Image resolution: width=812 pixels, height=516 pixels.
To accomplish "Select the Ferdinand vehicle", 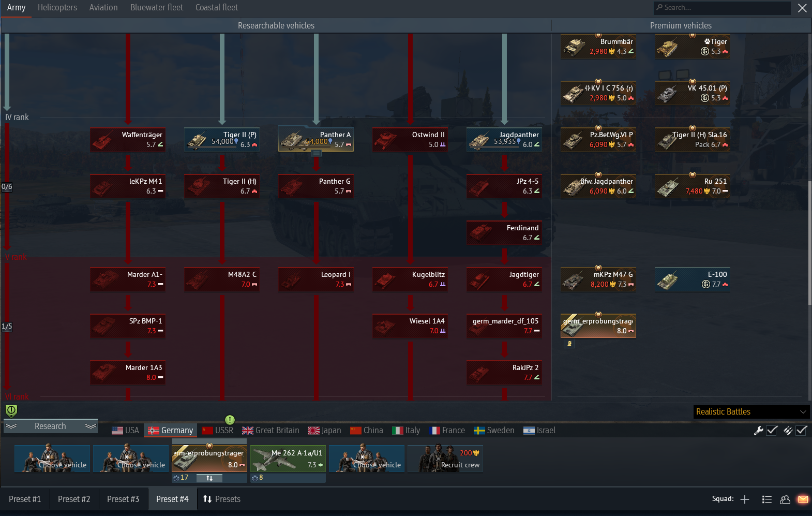I will [504, 233].
